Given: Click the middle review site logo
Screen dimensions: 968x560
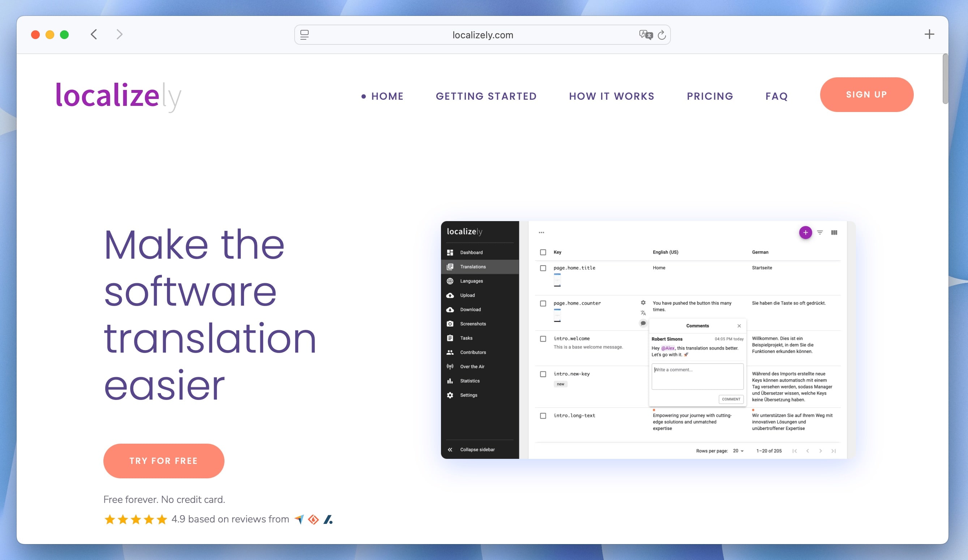Looking at the screenshot, I should coord(313,519).
